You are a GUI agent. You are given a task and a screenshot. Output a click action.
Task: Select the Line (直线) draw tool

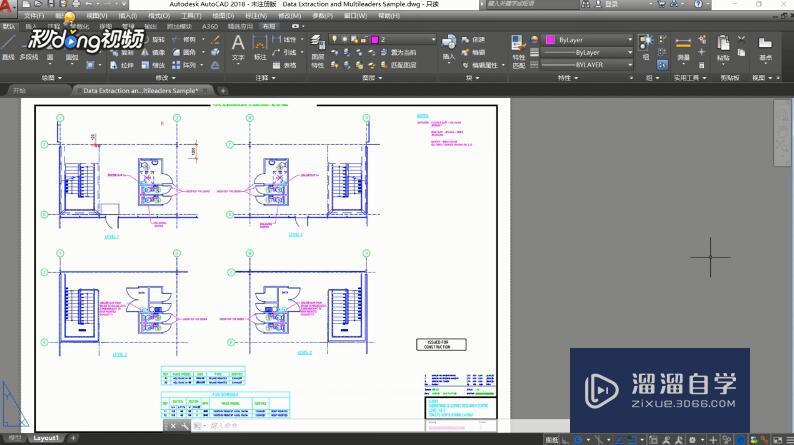click(x=8, y=47)
